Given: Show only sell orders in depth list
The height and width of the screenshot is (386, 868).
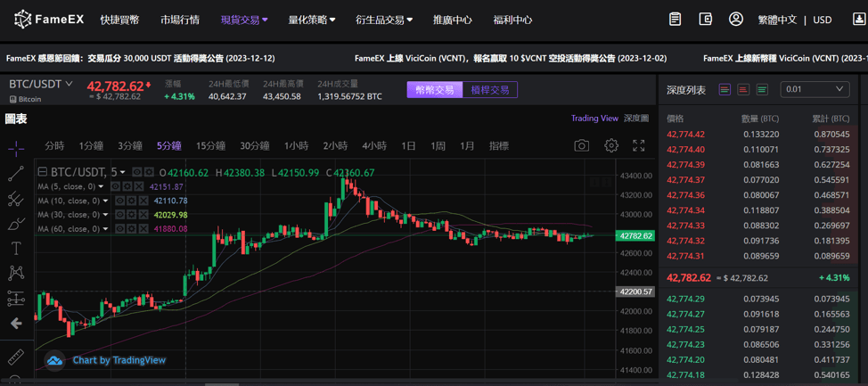Looking at the screenshot, I should click(743, 89).
